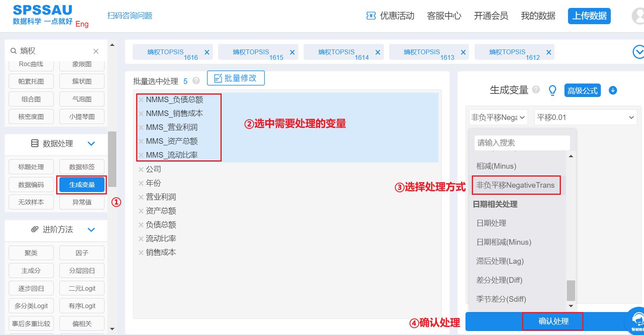Click the 请输入搜索 search field
This screenshot has width=644, height=335.
pyautogui.click(x=522, y=143)
